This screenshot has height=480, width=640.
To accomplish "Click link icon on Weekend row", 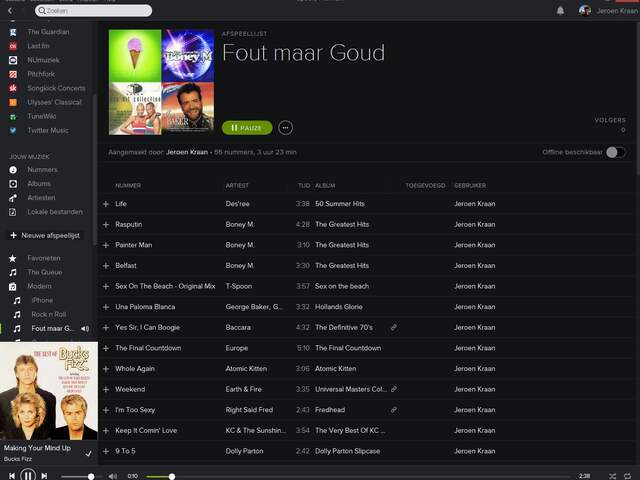I will 393,389.
